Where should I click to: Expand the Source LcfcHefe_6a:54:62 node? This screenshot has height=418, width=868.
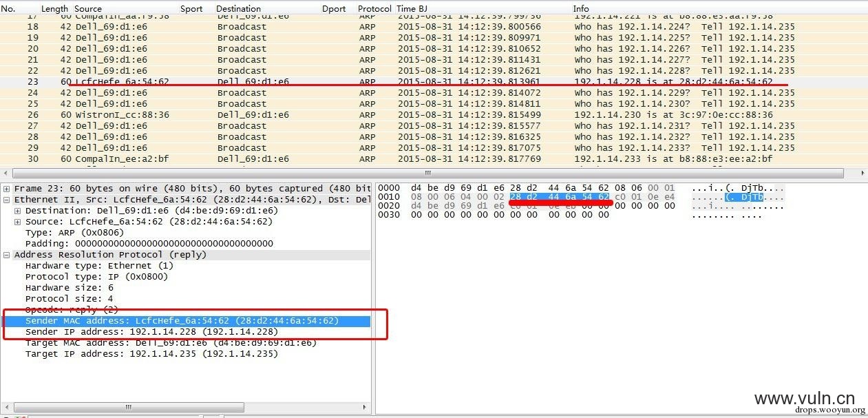click(18, 222)
